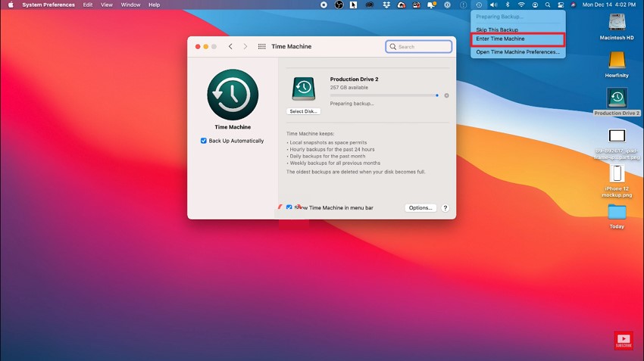Open Creative Cloud icon in menu bar
Image resolution: width=644 pixels, height=361 pixels.
pos(370,5)
